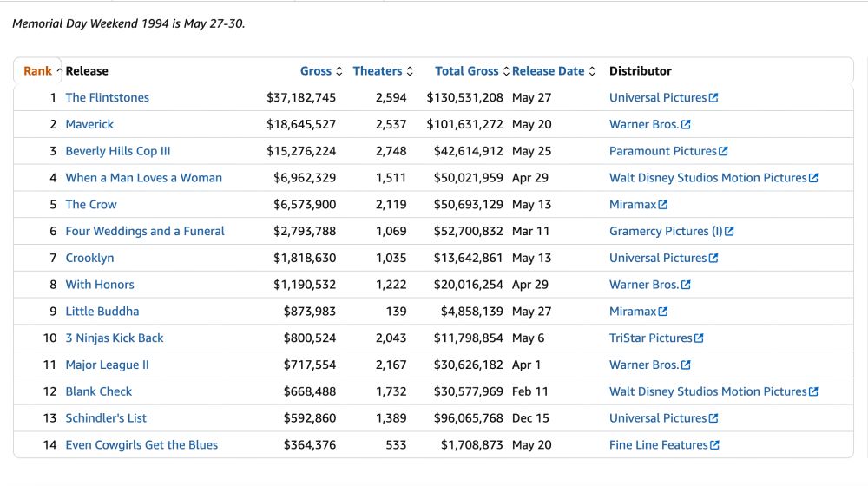Click external-link icon in Schindler's List row
This screenshot has height=486, width=868.
[x=713, y=418]
